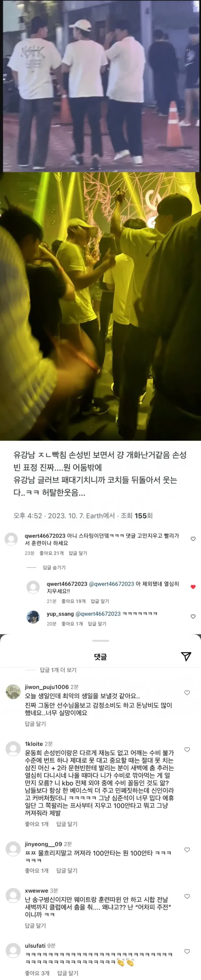Tap heart next to 1kloite comment
The height and width of the screenshot is (980, 201).
[x=187, y=750]
